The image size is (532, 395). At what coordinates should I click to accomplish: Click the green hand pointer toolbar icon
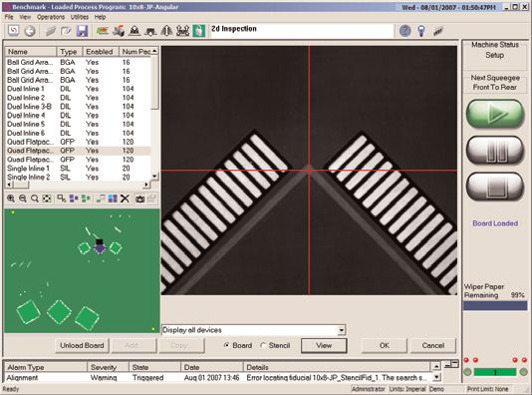click(x=199, y=31)
